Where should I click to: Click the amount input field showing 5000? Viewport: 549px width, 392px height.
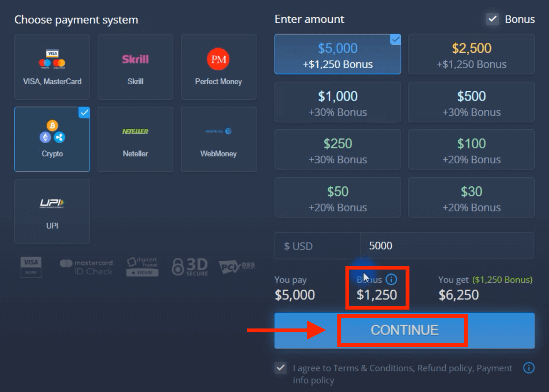pyautogui.click(x=447, y=246)
